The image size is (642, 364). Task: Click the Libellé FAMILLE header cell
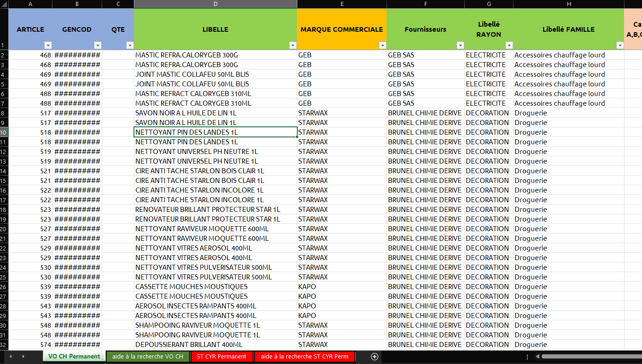[569, 29]
